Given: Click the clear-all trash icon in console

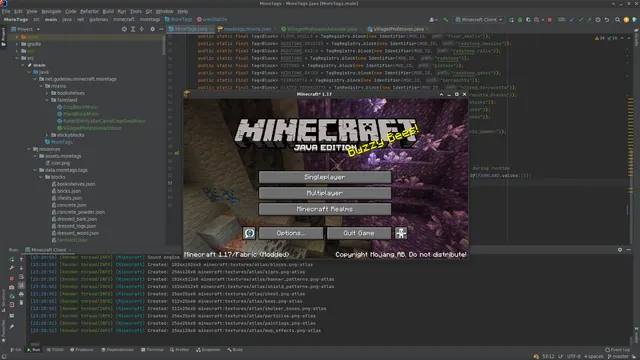Looking at the screenshot, I should 21,302.
